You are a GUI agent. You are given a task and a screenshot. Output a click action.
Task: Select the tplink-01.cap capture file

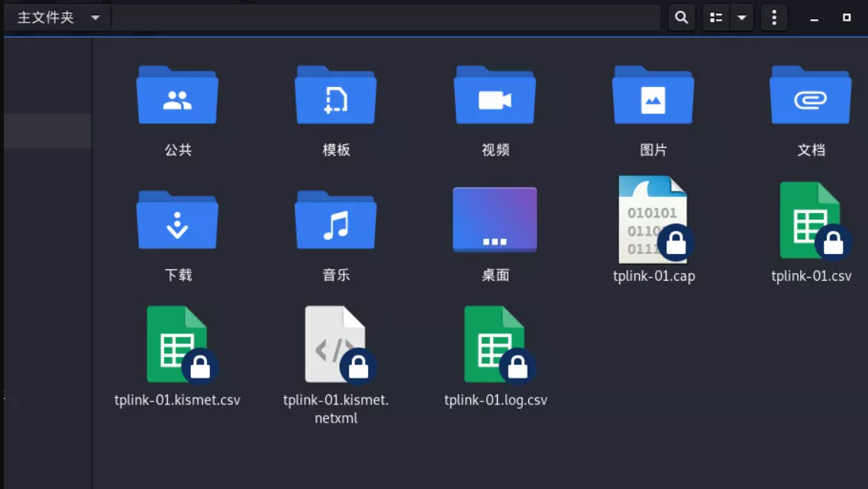(653, 221)
